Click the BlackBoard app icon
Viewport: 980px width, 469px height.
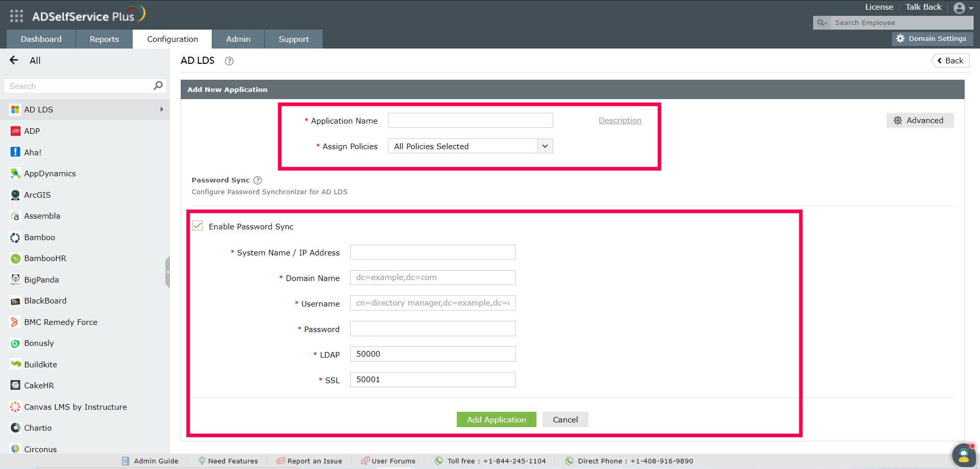[x=15, y=301]
